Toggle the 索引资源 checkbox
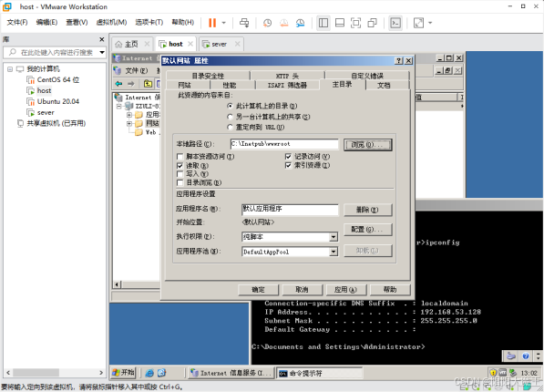The image size is (544, 392). pos(288,165)
